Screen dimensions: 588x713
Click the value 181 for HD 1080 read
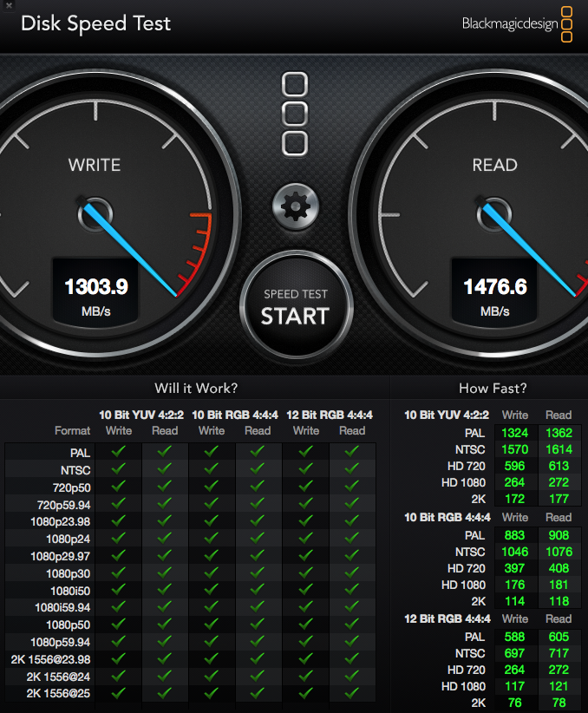559,585
